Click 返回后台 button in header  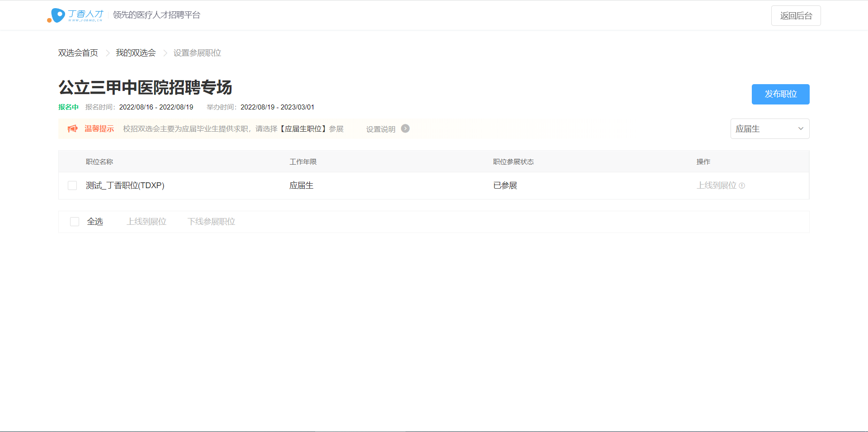[x=796, y=16]
